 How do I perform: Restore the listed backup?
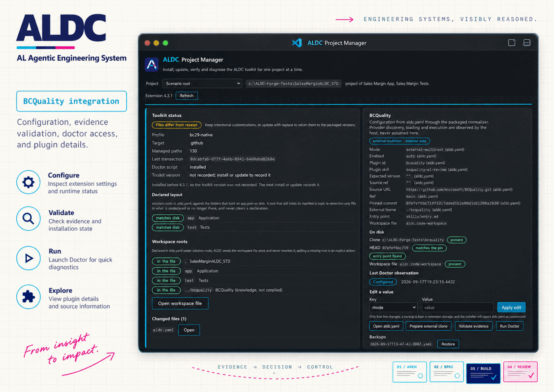point(448,344)
